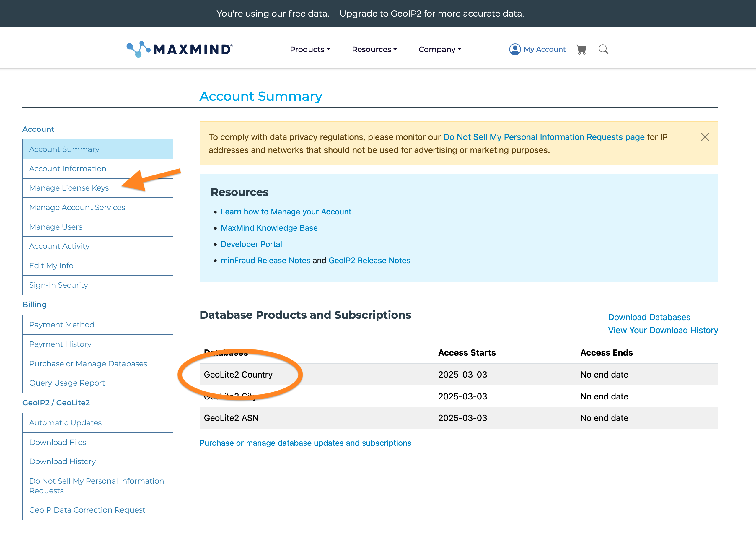Open GeoIP2 Release Notes link

[x=369, y=261]
